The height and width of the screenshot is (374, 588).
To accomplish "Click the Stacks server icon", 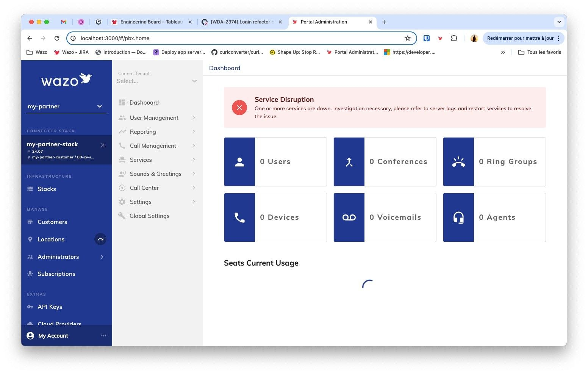I will click(30, 189).
